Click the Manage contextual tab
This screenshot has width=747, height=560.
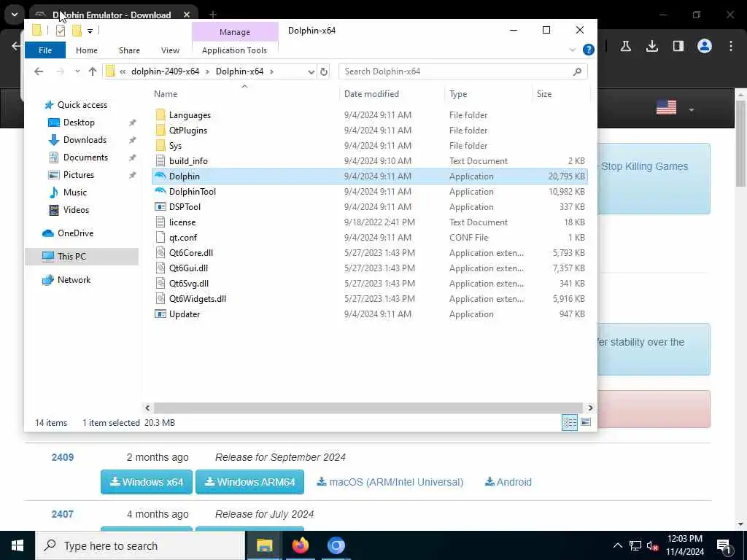(235, 32)
